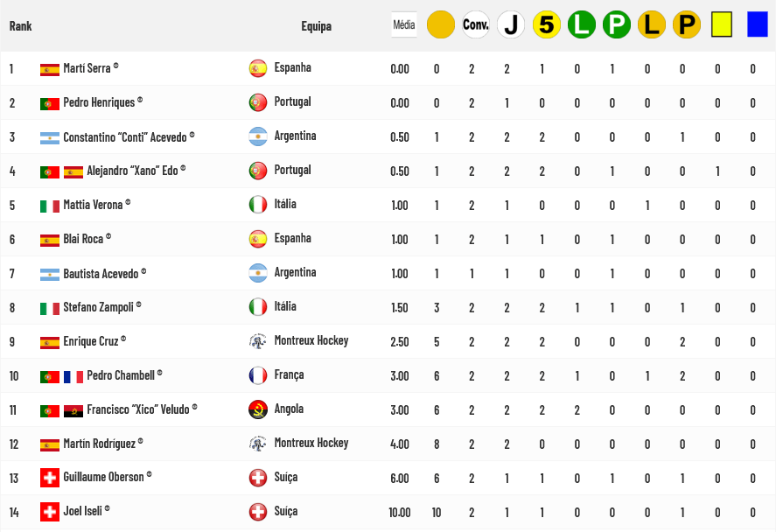The width and height of the screenshot is (776, 532).
Task: Click the Equipa column header
Action: [x=316, y=26]
